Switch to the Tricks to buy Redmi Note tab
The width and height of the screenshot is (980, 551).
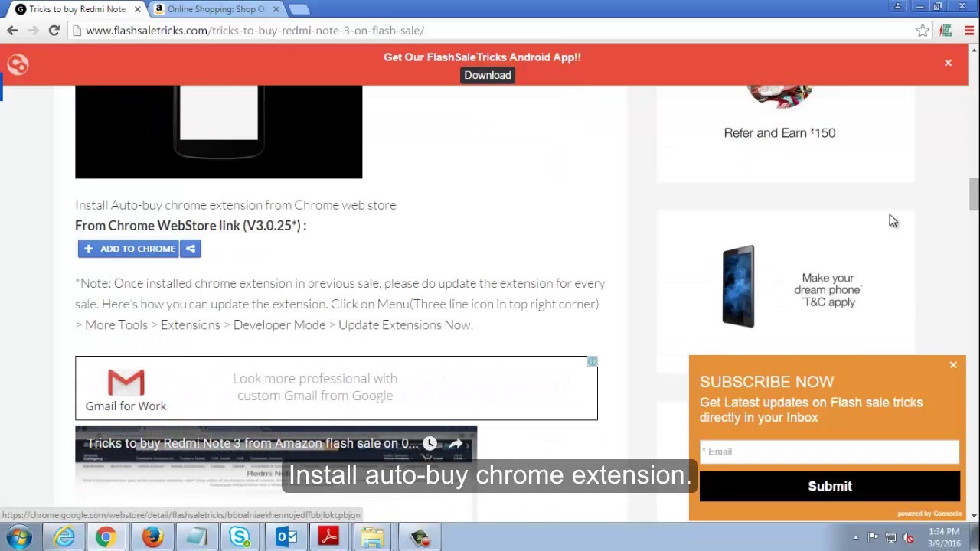[77, 9]
